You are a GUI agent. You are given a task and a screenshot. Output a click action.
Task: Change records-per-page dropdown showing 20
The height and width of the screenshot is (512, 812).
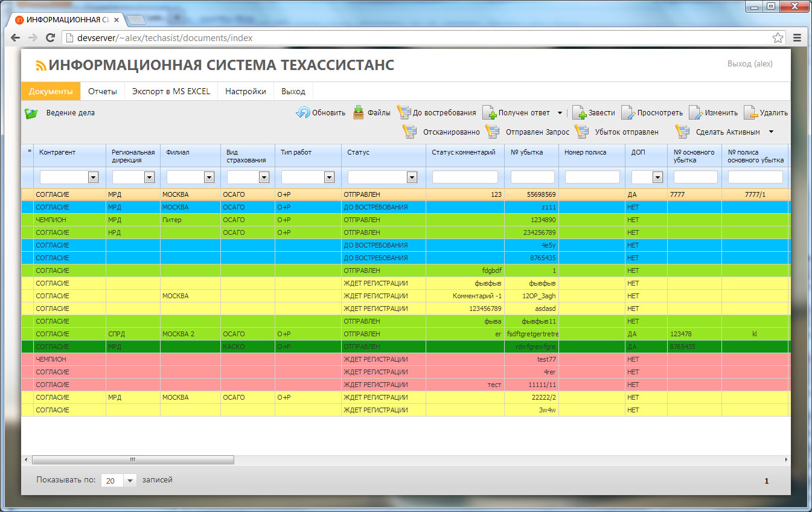(x=119, y=481)
